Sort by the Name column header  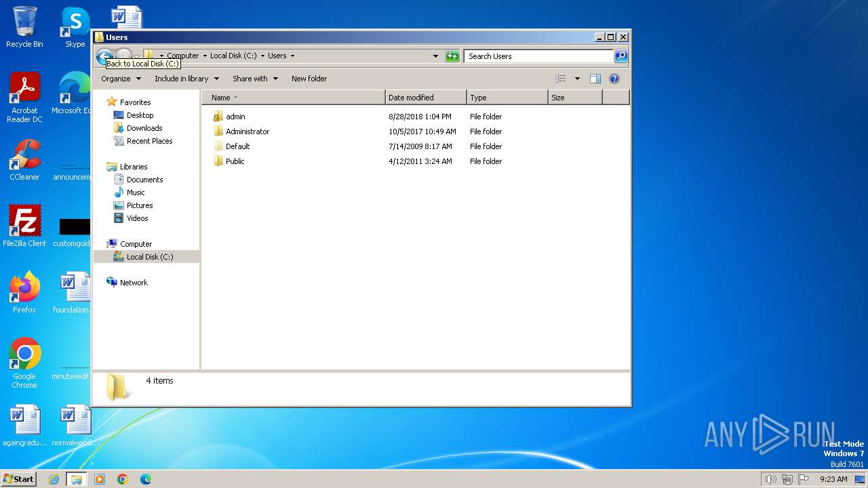294,98
